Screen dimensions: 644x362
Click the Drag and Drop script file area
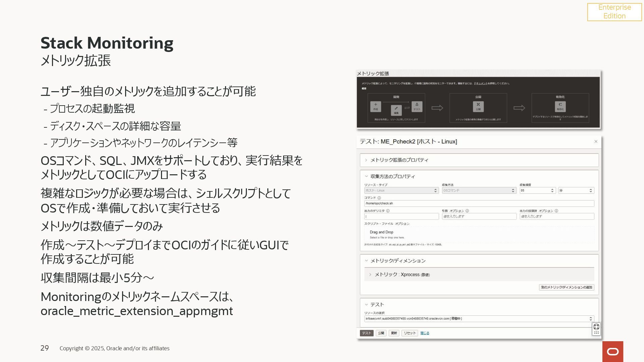point(479,234)
